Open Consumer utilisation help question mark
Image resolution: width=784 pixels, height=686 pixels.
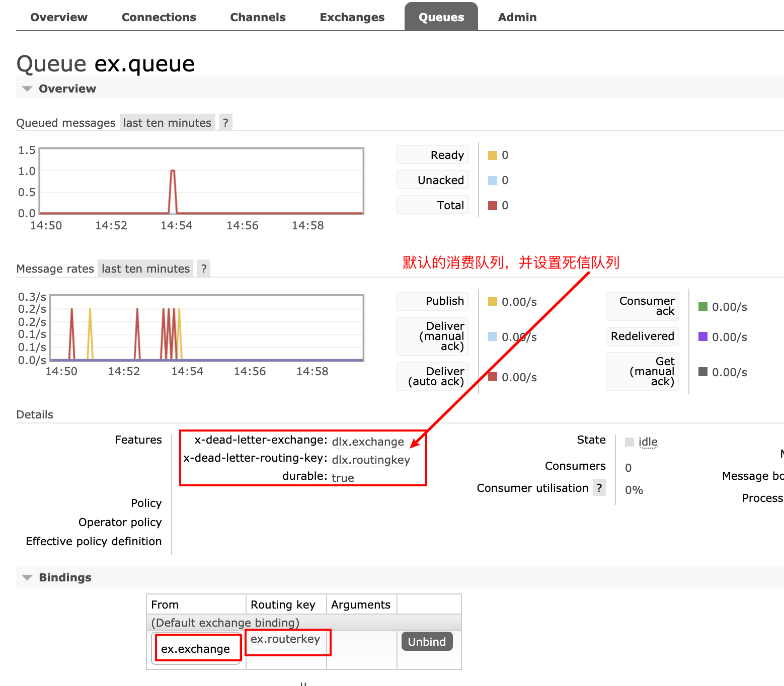click(599, 488)
